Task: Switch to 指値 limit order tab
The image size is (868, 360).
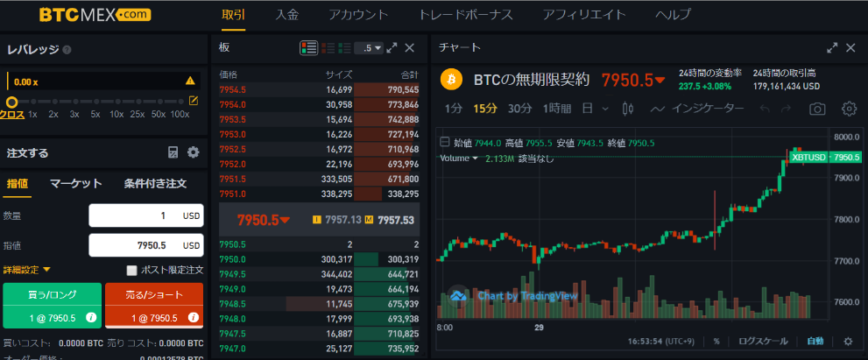Action: 18,183
